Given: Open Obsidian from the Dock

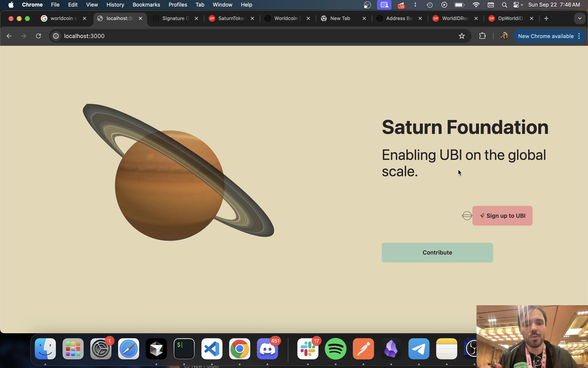Looking at the screenshot, I should (391, 349).
